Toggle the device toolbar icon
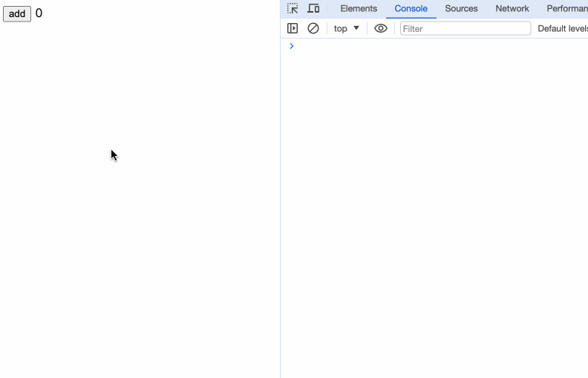Image resolution: width=588 pixels, height=378 pixels. pos(313,9)
